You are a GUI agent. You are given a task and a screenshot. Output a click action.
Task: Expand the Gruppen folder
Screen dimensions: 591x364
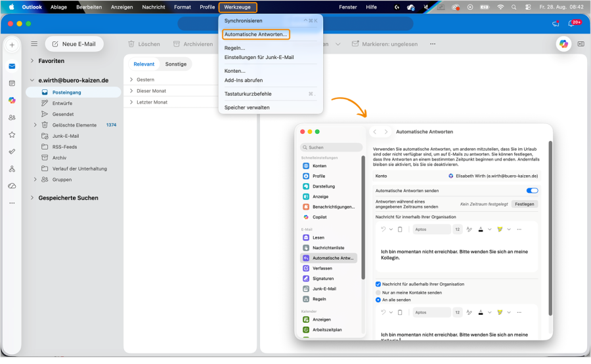click(35, 180)
